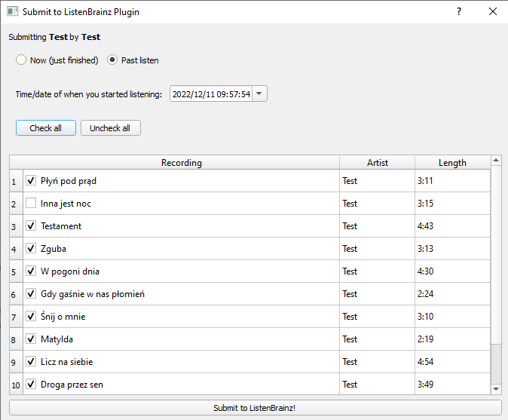
Task: Click length cell 3:13
Action: (x=452, y=249)
